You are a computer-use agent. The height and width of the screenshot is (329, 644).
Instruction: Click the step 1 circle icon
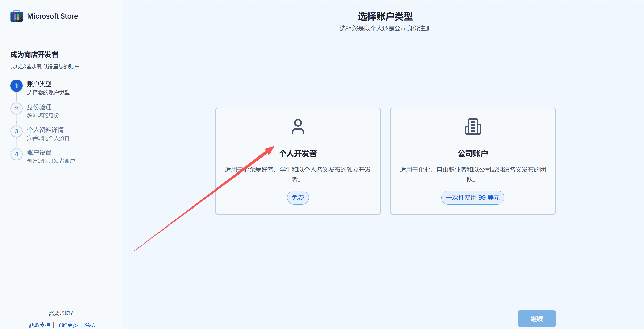(x=16, y=86)
